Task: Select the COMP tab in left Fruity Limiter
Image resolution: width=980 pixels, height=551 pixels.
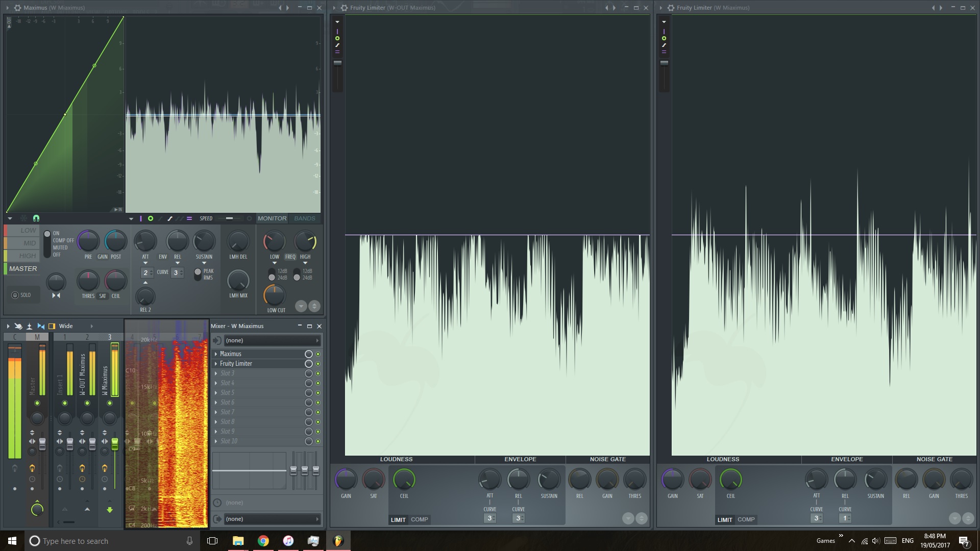Action: coord(419,519)
